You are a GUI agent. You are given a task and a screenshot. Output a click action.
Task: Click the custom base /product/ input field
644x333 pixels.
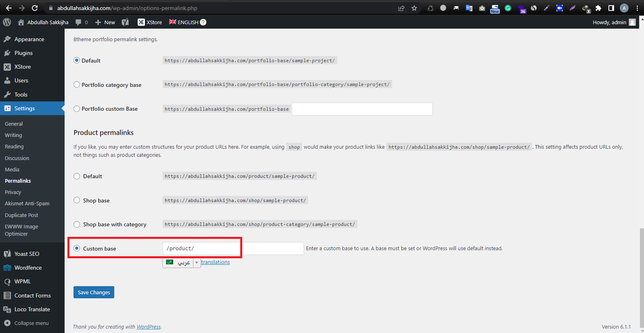click(233, 248)
